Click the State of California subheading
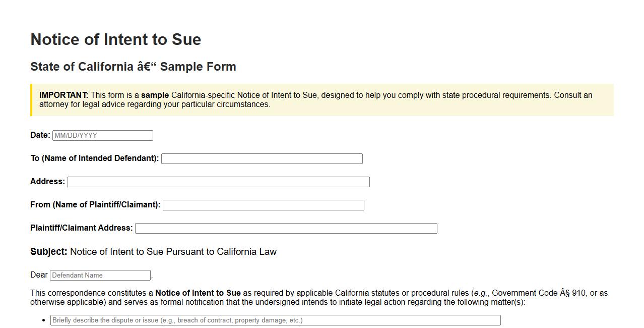The image size is (644, 328). [133, 66]
